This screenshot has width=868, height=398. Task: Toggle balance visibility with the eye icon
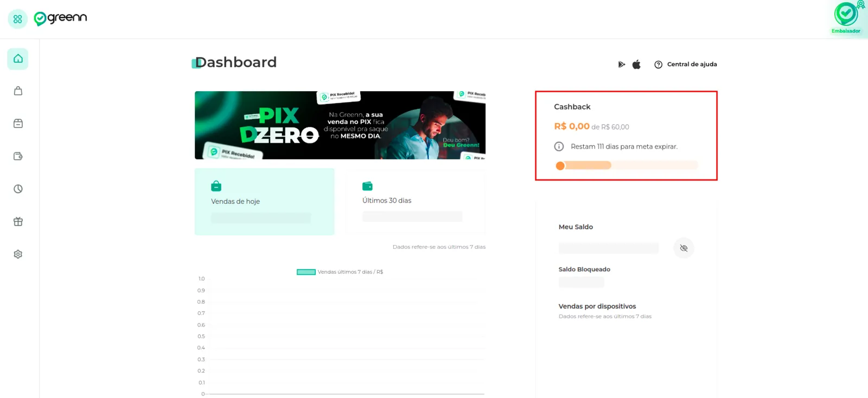[x=684, y=248]
